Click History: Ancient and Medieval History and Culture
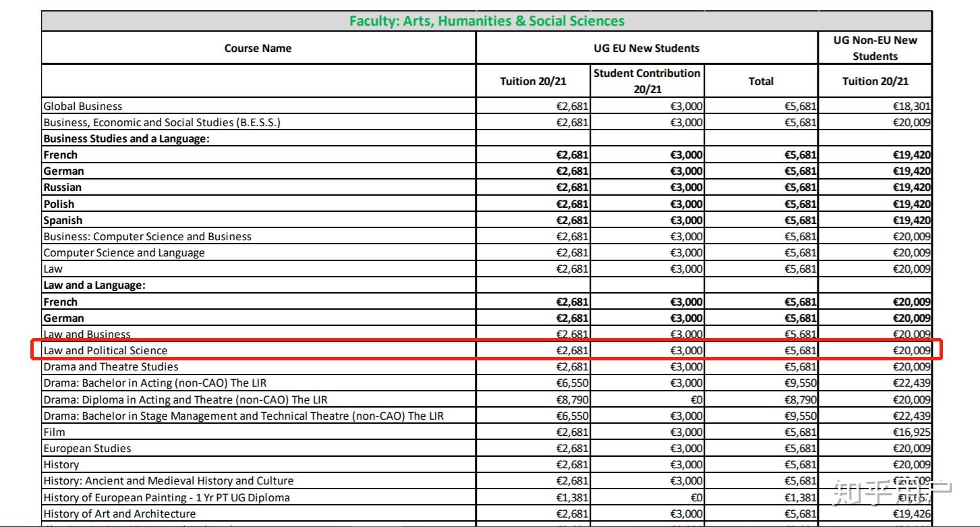 pyautogui.click(x=169, y=480)
